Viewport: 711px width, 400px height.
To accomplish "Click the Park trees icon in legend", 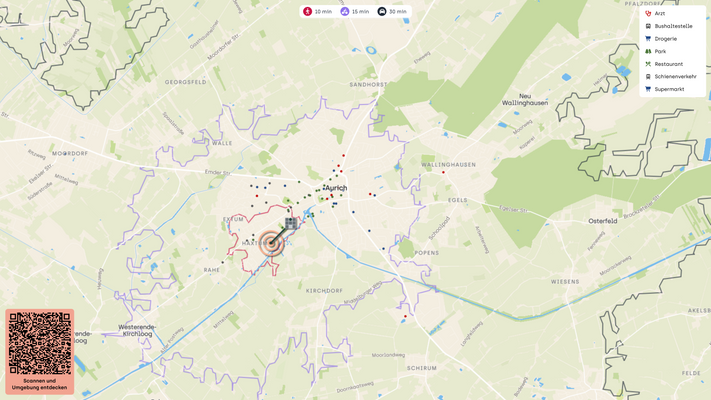I will (648, 51).
